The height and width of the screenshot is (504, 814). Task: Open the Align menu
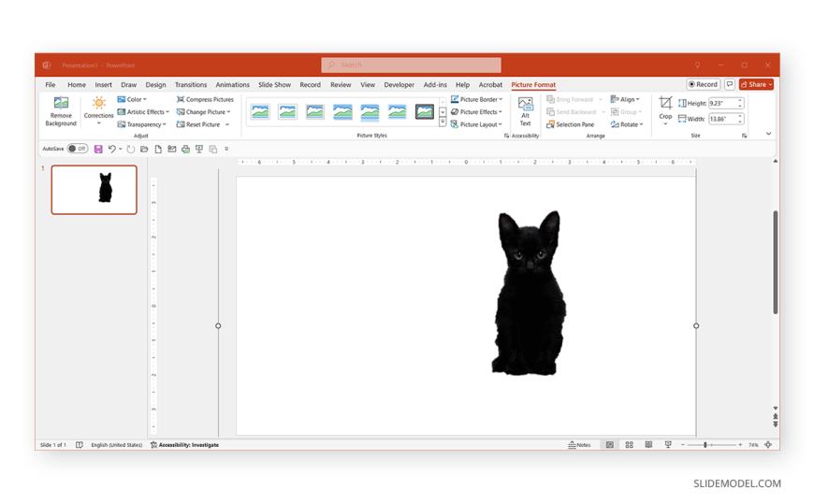[625, 99]
